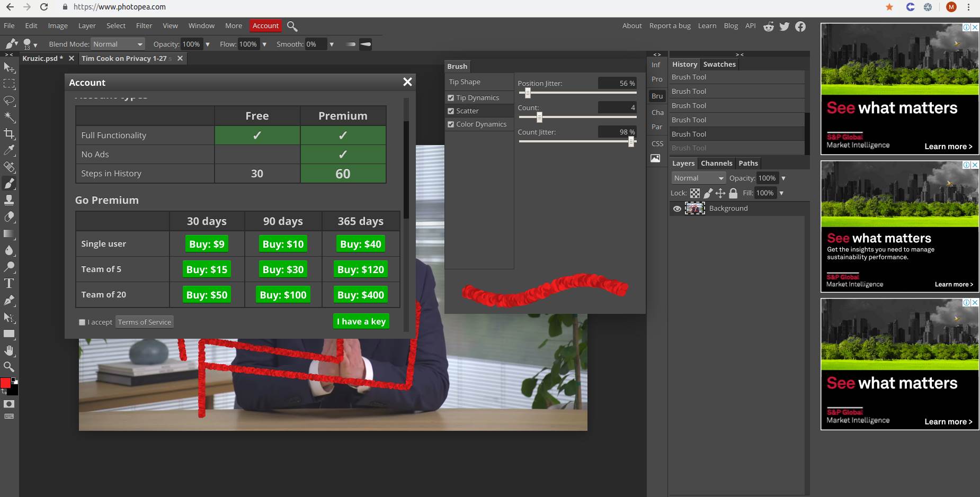
Task: Toggle the Scatter checkbox
Action: 451,111
